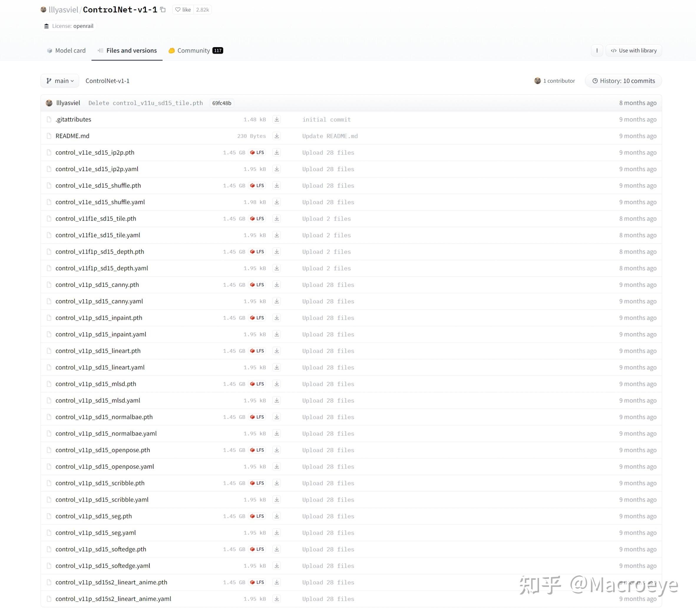Open the three-dot more options menu
The image size is (696, 616).
click(x=597, y=50)
